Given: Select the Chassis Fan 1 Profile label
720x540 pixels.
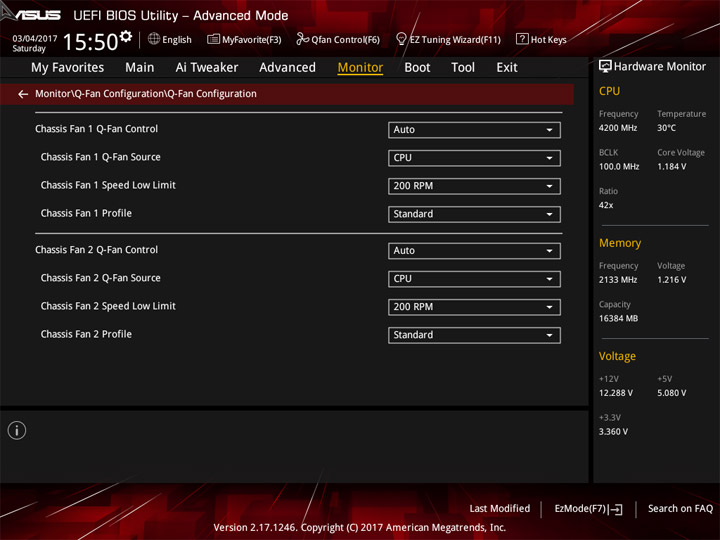Looking at the screenshot, I should click(86, 214).
